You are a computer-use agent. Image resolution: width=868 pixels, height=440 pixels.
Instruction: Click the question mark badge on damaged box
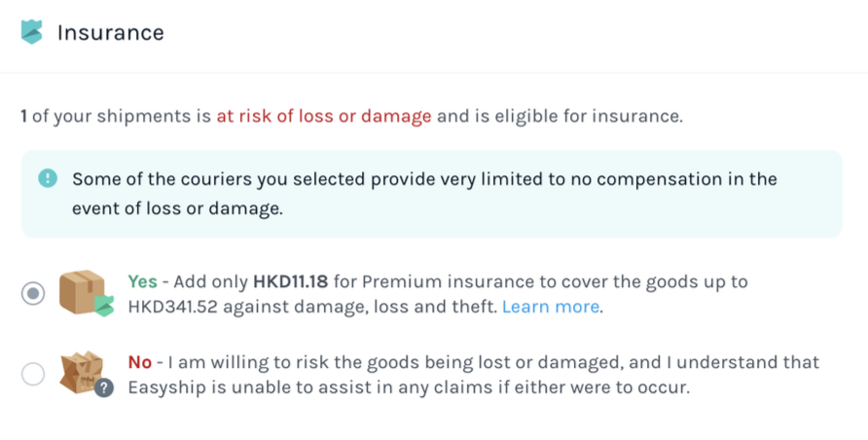coord(105,387)
